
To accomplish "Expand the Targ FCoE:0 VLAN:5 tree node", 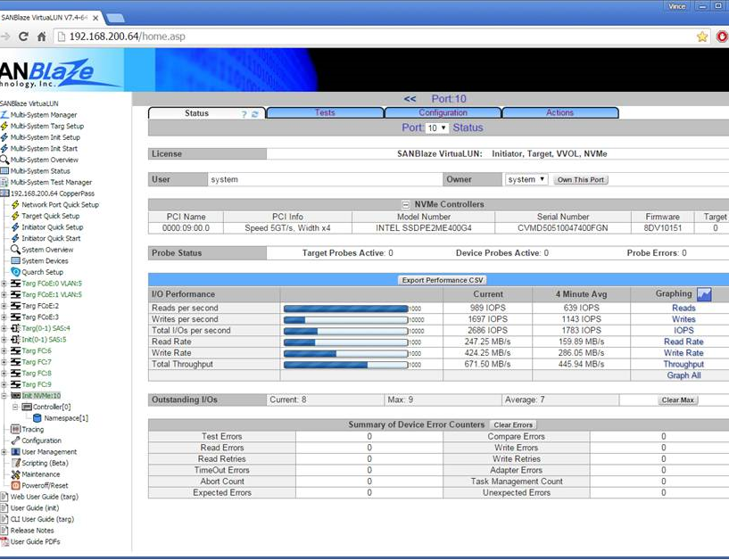I will pos(4,283).
